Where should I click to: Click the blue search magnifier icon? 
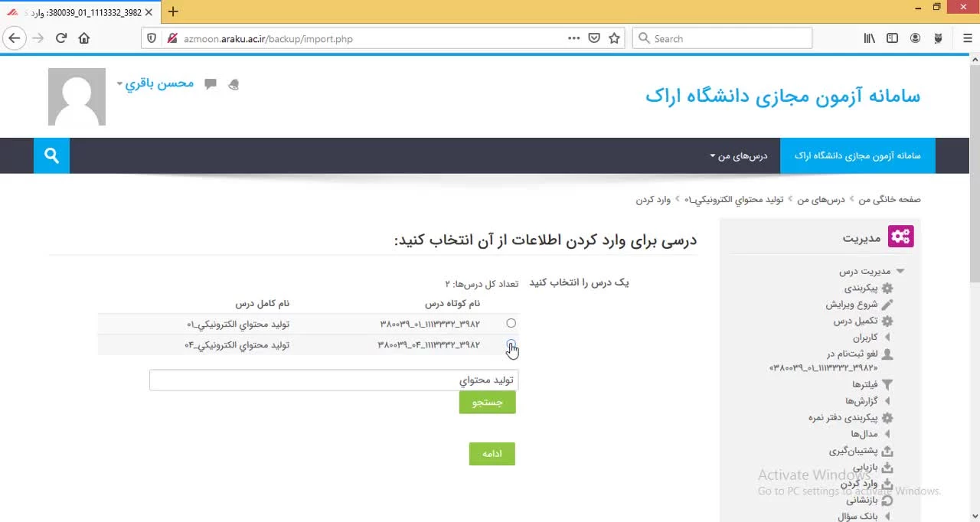click(x=51, y=155)
